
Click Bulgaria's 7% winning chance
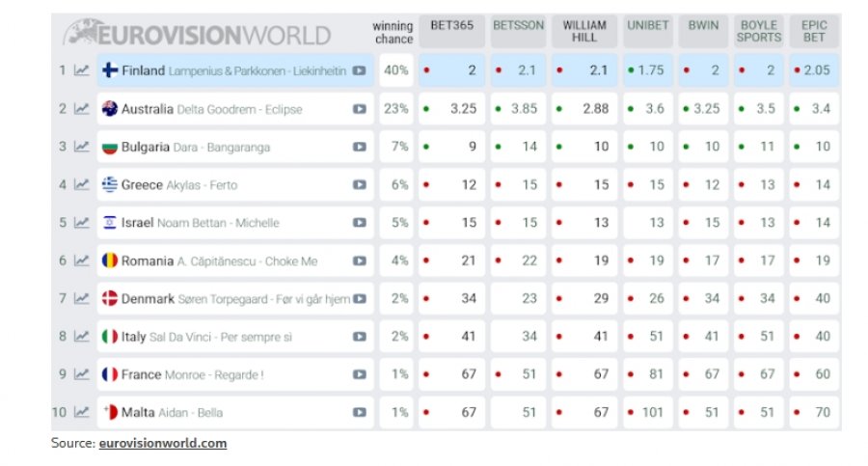point(396,147)
